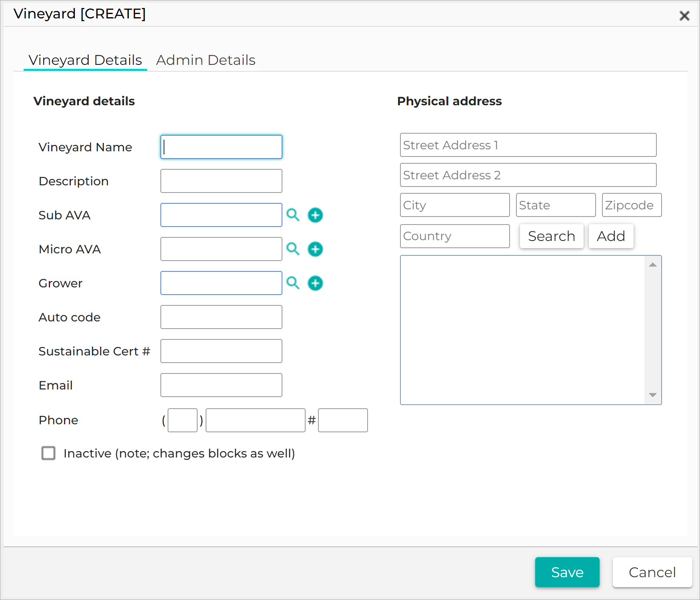Click the City field
The width and height of the screenshot is (700, 600).
pyautogui.click(x=455, y=205)
